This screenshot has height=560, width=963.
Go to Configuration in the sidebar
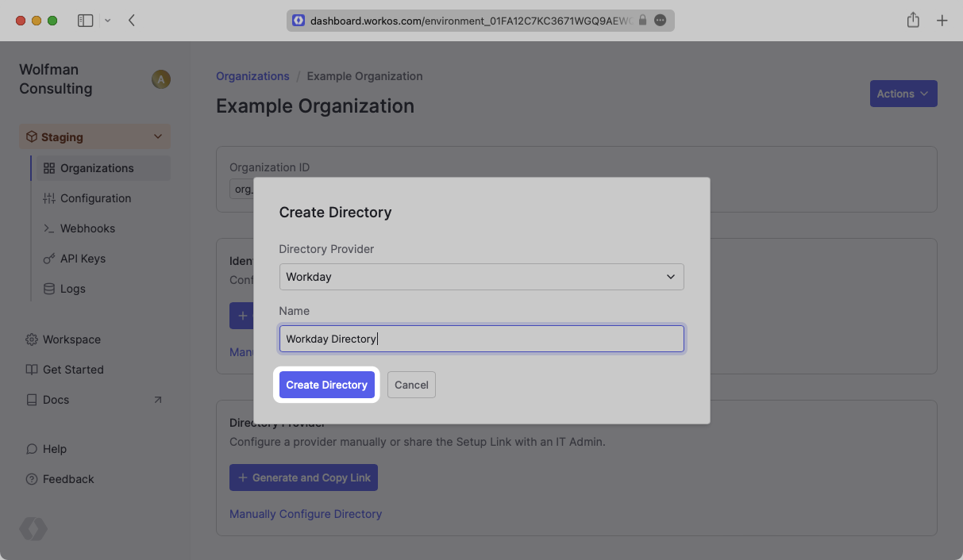pos(95,198)
